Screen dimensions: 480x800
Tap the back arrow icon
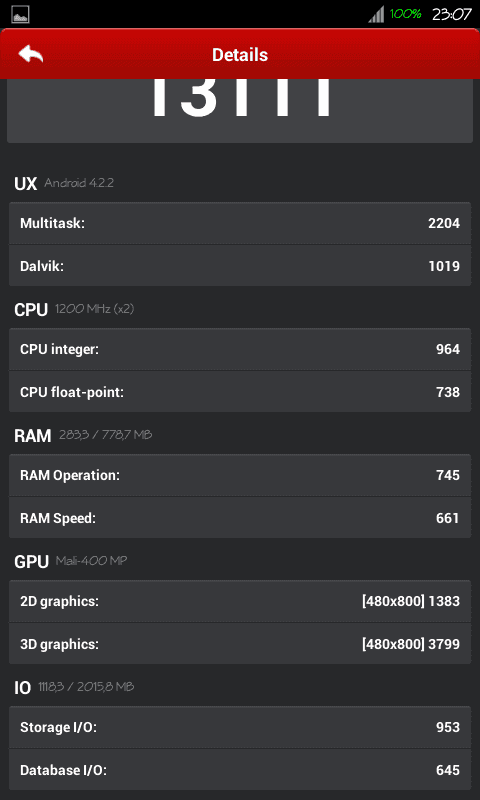pos(30,54)
